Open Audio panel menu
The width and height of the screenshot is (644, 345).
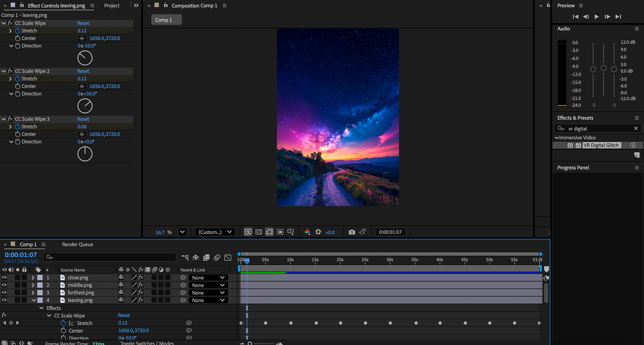tap(637, 29)
